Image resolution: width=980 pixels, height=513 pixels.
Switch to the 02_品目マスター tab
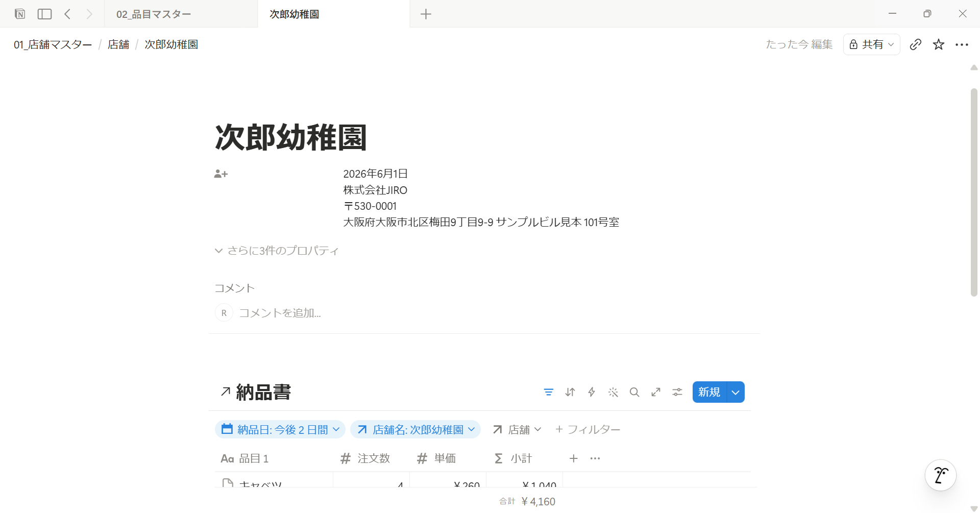click(181, 14)
